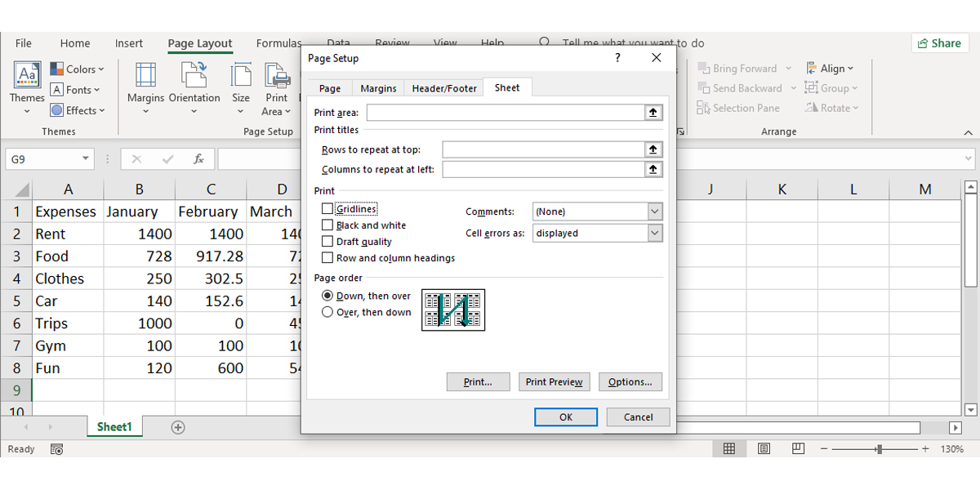This screenshot has width=980, height=490.
Task: Open the Page tab in Page Setup
Action: (x=330, y=88)
